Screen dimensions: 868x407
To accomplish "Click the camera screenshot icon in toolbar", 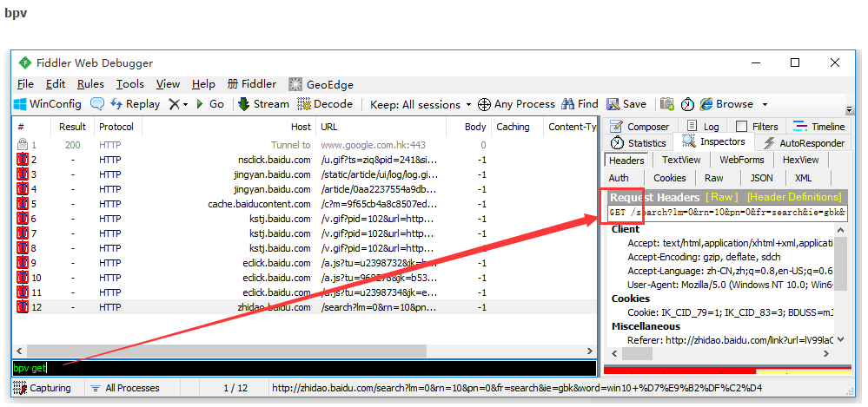I will (667, 104).
